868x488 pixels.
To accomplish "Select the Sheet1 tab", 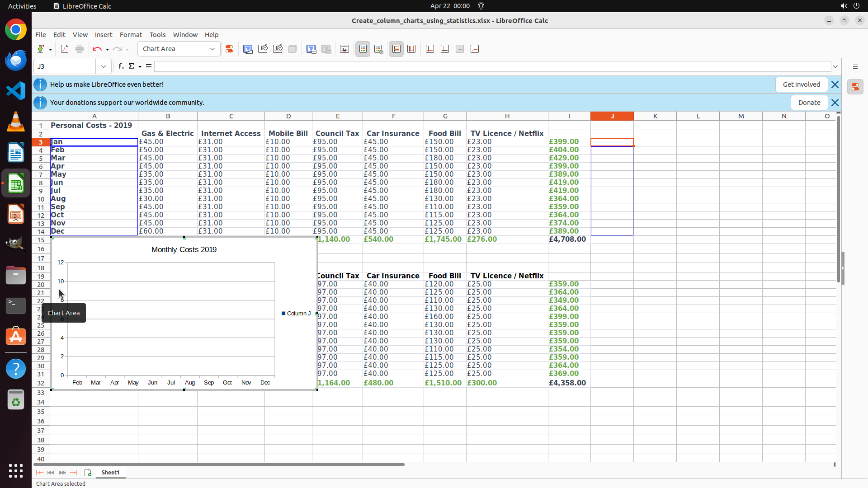I will tap(110, 473).
